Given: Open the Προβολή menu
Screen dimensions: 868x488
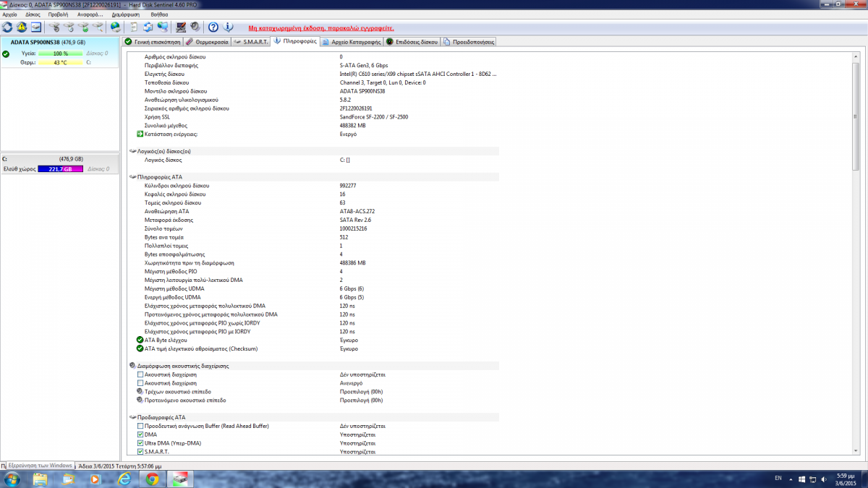Looking at the screenshot, I should click(59, 14).
